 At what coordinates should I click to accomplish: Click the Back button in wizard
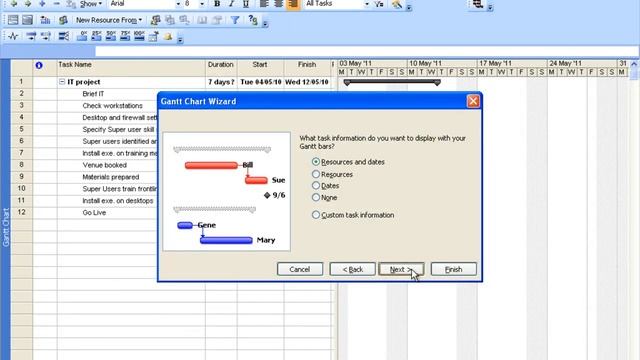click(352, 269)
